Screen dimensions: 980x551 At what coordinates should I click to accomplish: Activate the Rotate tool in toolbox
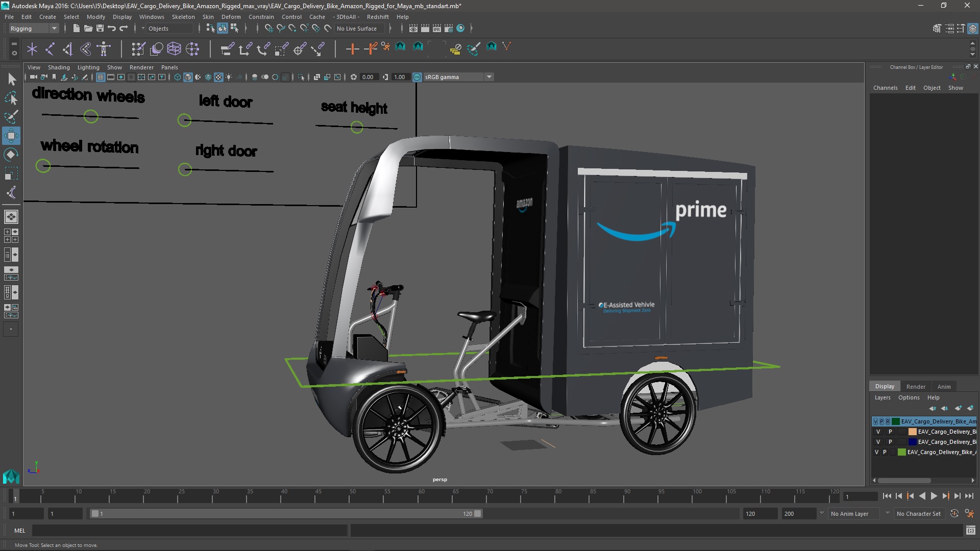click(x=11, y=155)
